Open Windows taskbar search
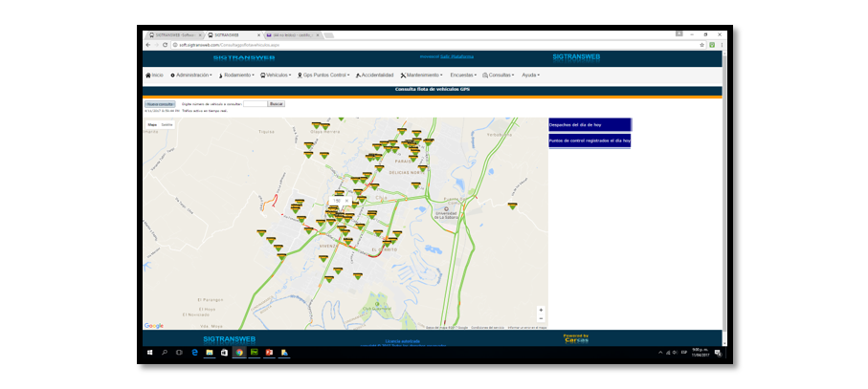Viewport: 868px width, 389px height. point(165,352)
